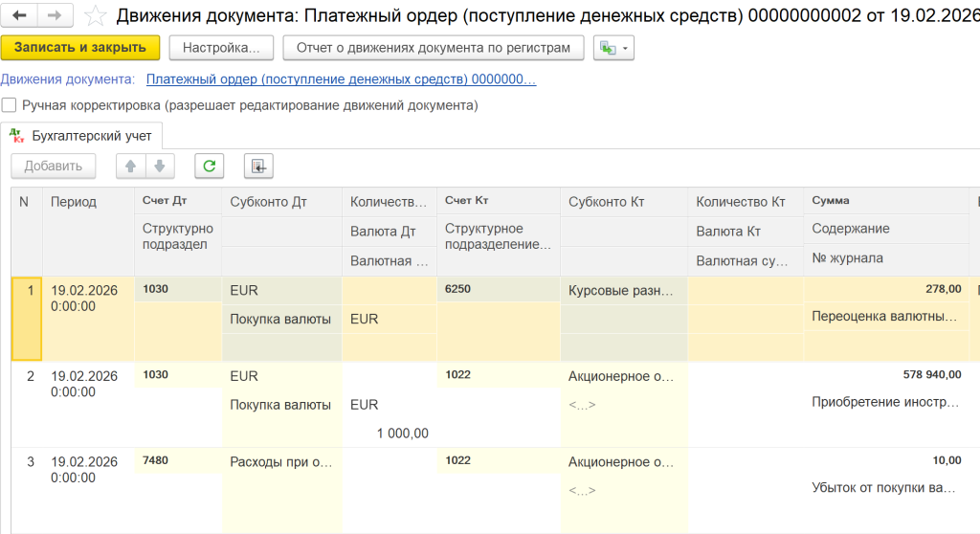Open the Настройка... button
The image size is (980, 534).
point(221,48)
